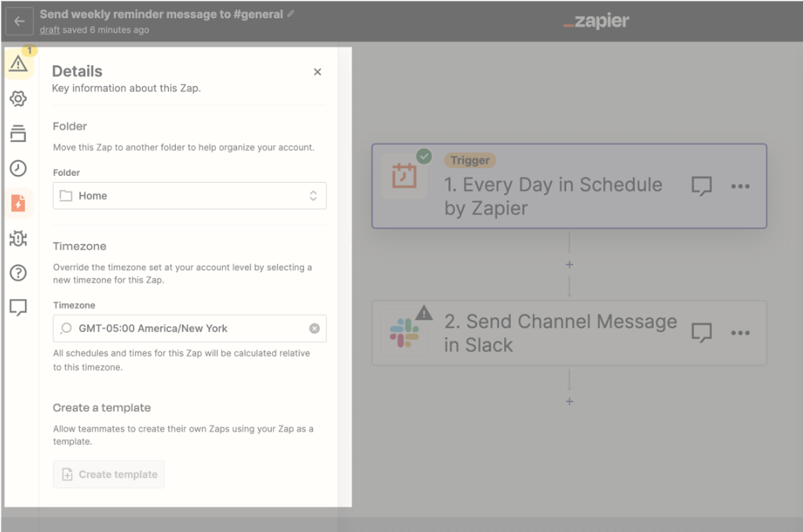Open the draft link under Zap title

tap(49, 30)
